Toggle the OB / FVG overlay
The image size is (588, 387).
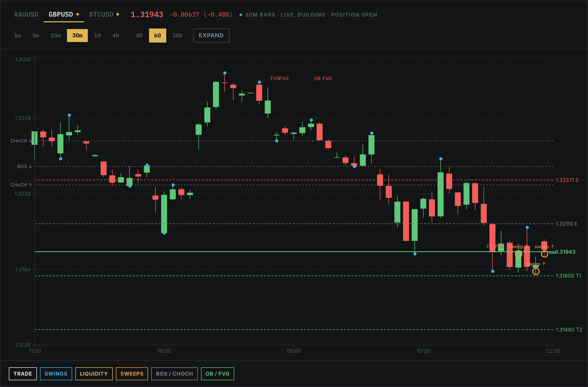tap(218, 374)
